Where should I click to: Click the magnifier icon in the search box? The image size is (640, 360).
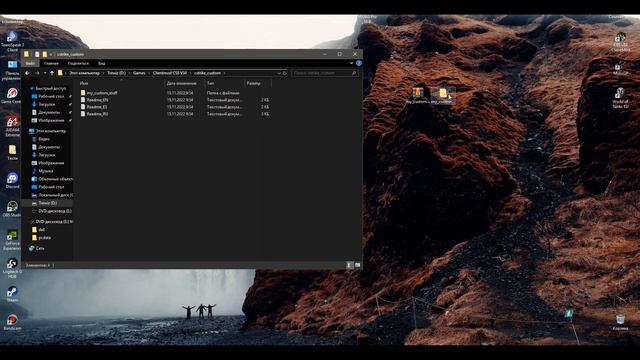coord(353,73)
